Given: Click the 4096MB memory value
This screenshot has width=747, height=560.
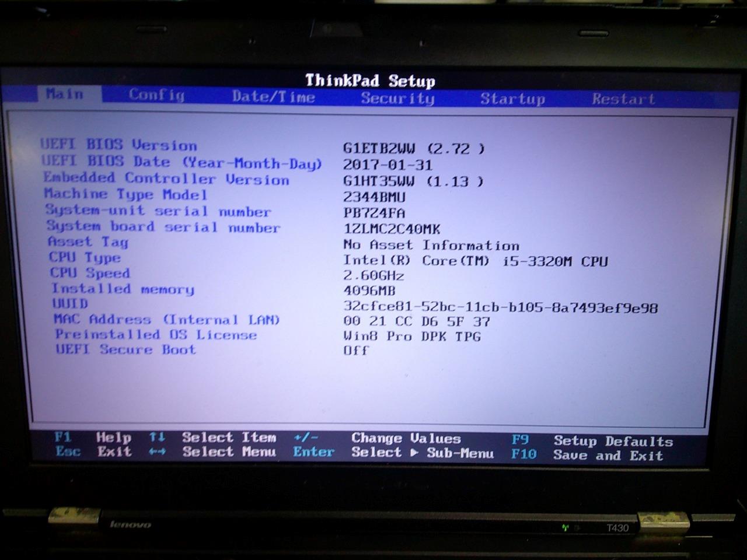Looking at the screenshot, I should click(x=369, y=290).
